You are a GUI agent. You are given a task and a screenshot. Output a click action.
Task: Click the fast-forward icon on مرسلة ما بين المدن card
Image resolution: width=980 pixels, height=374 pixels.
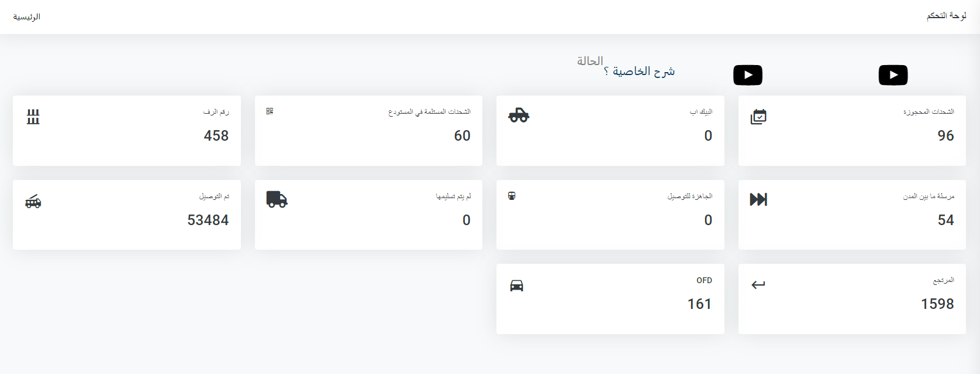click(x=758, y=199)
